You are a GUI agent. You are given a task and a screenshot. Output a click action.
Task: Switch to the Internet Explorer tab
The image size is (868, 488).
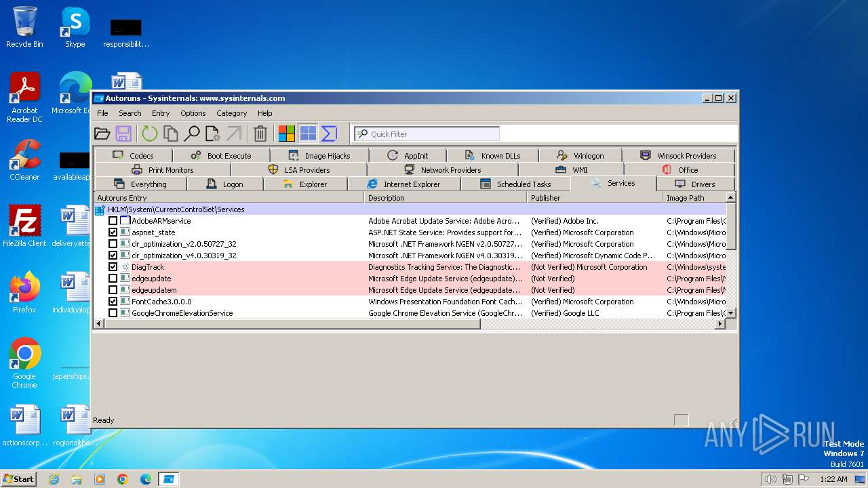404,184
